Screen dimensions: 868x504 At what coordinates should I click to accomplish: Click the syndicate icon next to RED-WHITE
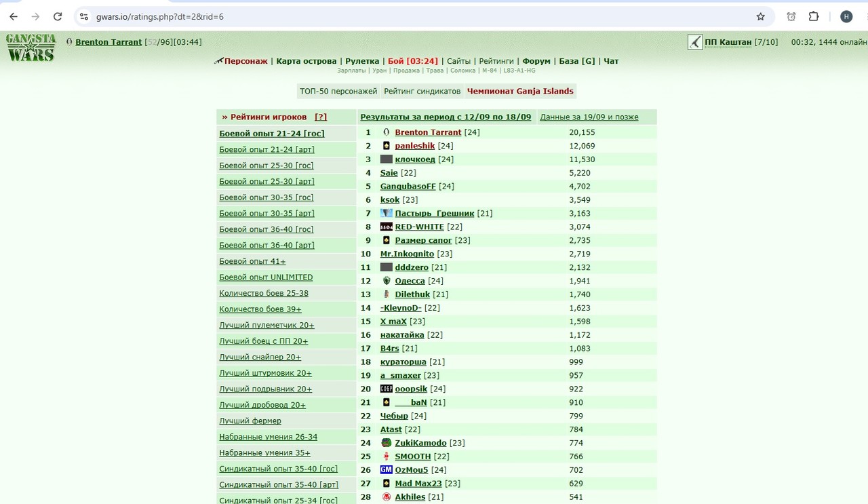[387, 227]
